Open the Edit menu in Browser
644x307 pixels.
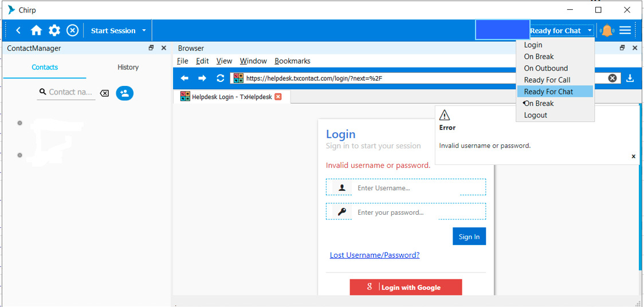(202, 61)
